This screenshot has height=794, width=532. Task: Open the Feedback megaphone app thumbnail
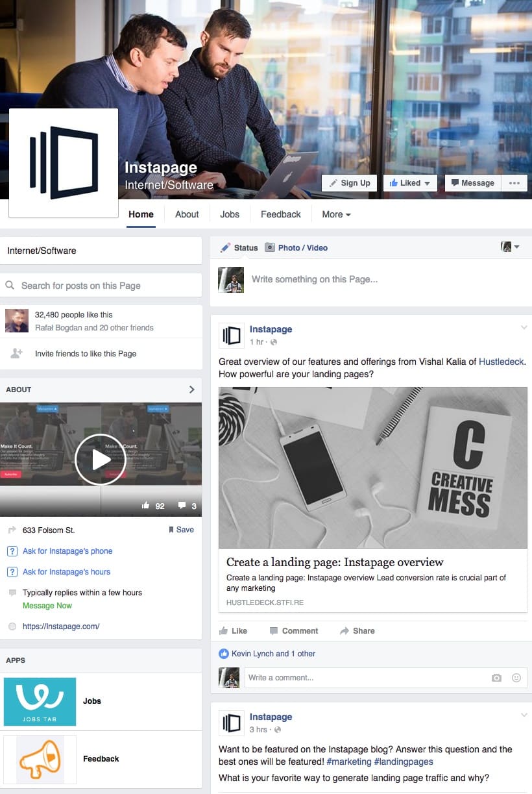40,759
